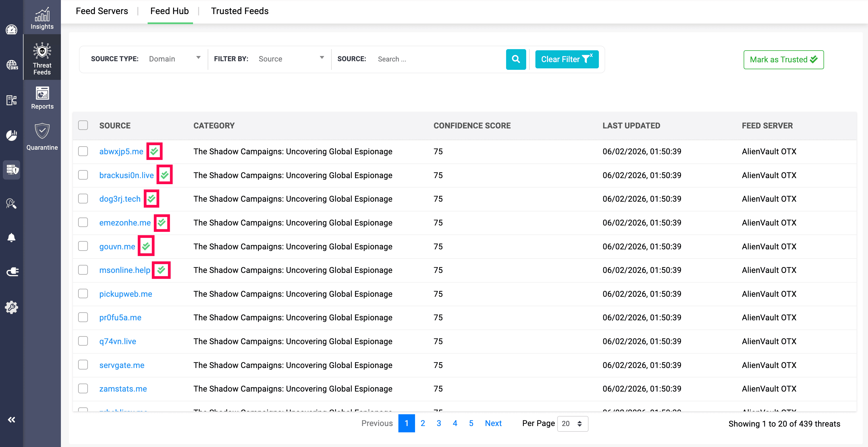Image resolution: width=868 pixels, height=447 pixels.
Task: Open the settings gear-wrench icon
Action: 11,307
